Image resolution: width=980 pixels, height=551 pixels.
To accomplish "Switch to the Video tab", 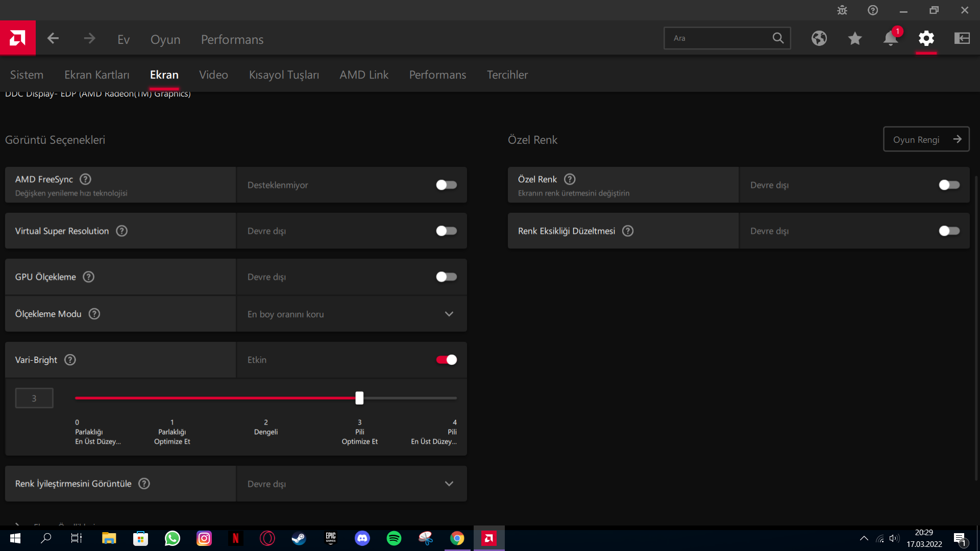I will coord(213,74).
